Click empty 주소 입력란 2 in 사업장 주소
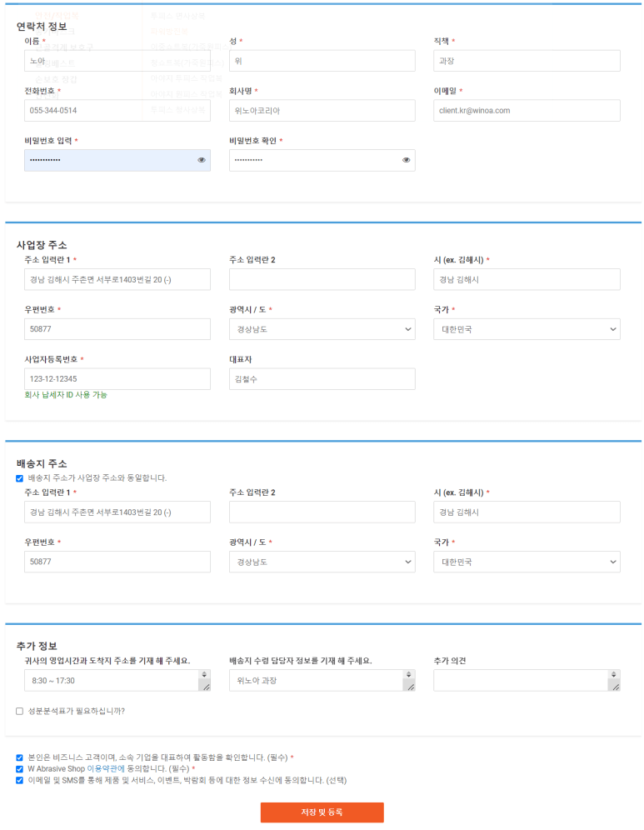The width and height of the screenshot is (644, 830). click(322, 279)
